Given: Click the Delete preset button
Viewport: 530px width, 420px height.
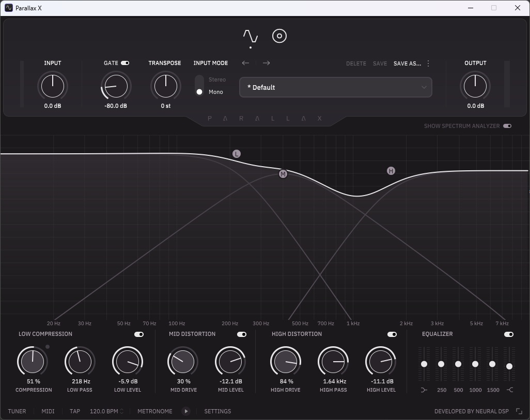Looking at the screenshot, I should 356,63.
